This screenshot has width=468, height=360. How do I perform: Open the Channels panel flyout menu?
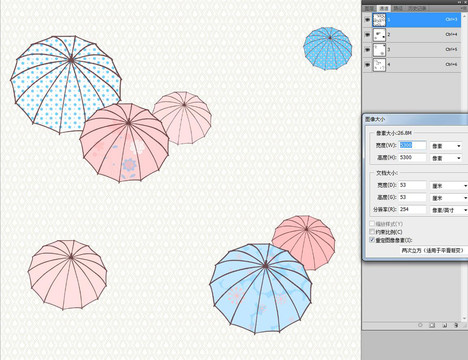(x=464, y=8)
